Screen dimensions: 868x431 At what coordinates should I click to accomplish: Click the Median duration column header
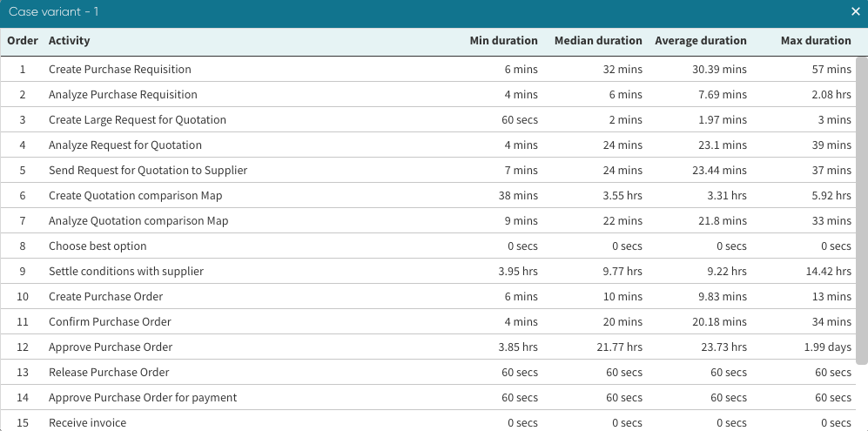(597, 41)
